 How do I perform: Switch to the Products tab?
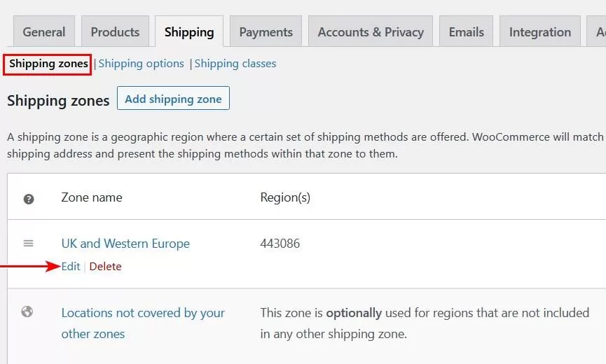(115, 32)
